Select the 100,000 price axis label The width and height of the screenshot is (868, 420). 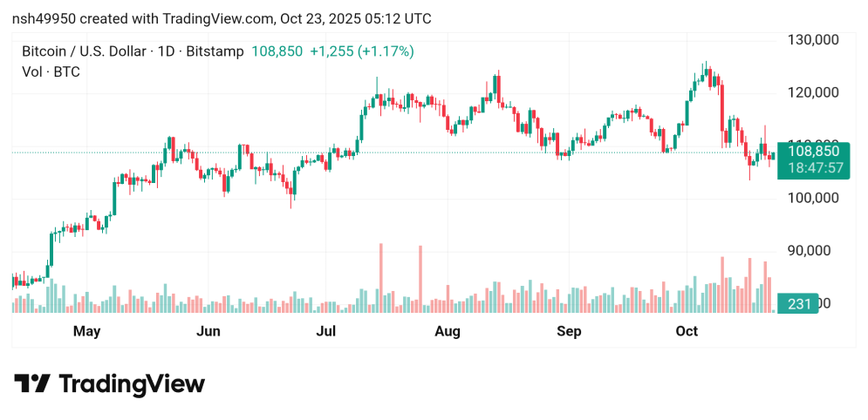(x=813, y=198)
